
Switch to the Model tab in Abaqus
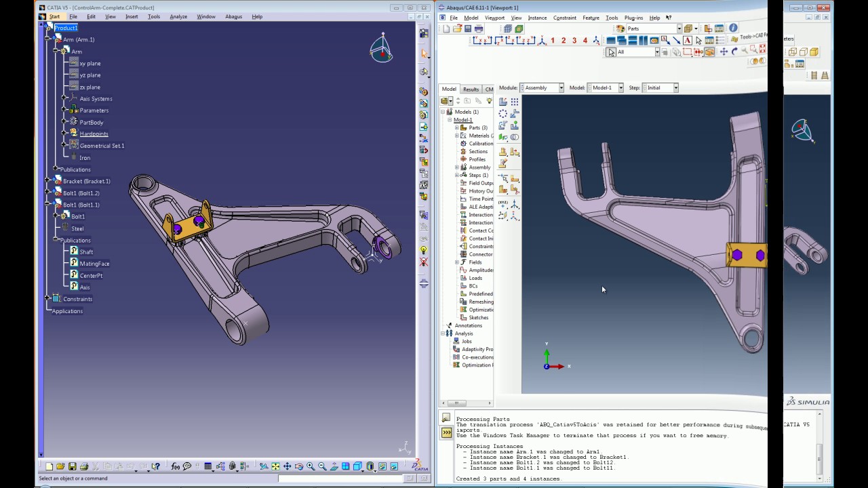pyautogui.click(x=449, y=89)
